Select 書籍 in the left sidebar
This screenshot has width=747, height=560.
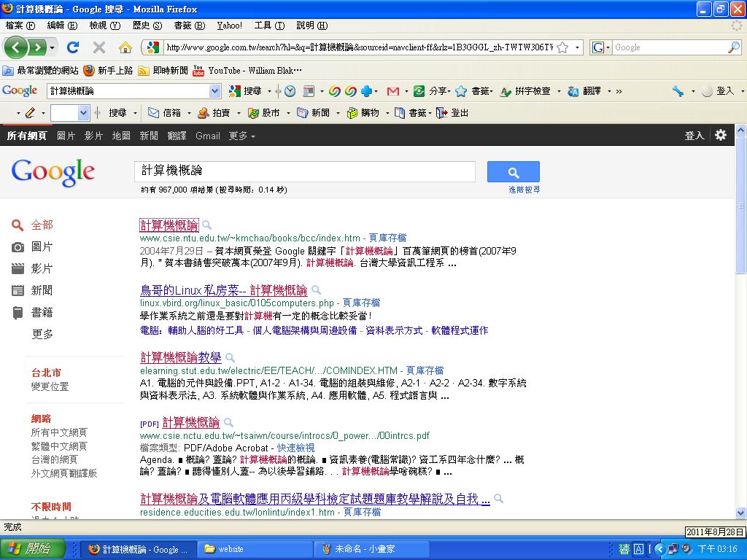click(42, 312)
